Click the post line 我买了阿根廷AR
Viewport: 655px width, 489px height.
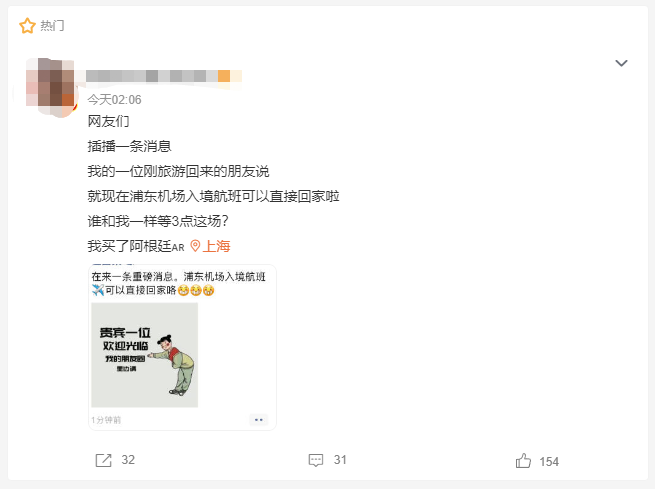pyautogui.click(x=136, y=246)
